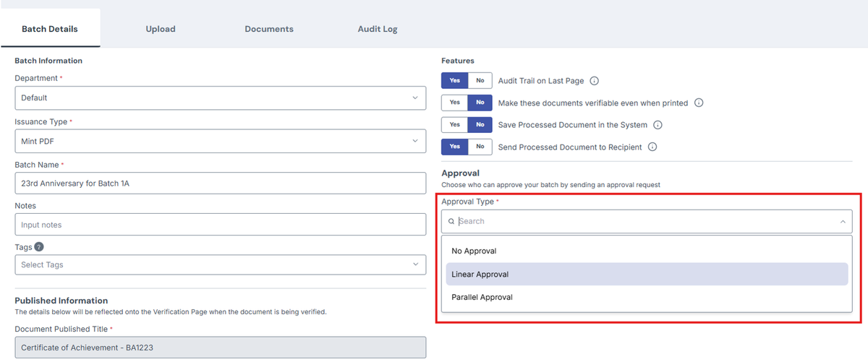The image size is (868, 362).
Task: Click the Batch Name input field
Action: 220,183
